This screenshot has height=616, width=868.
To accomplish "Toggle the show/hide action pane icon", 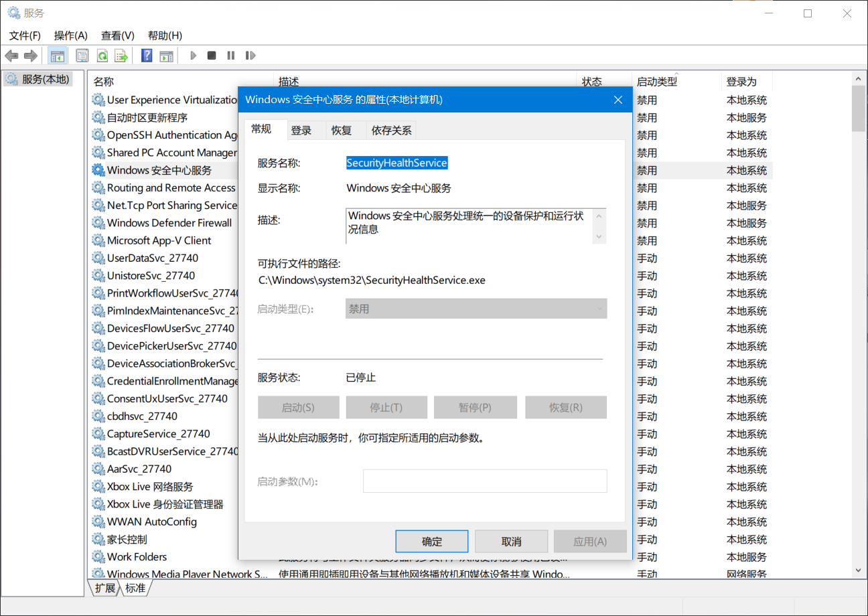I will click(166, 56).
